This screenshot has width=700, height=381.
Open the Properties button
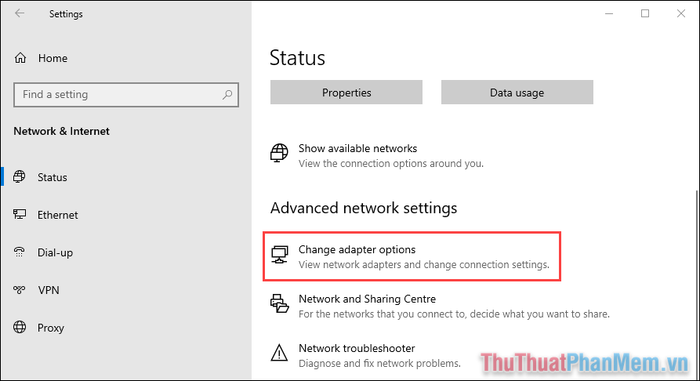pos(346,92)
